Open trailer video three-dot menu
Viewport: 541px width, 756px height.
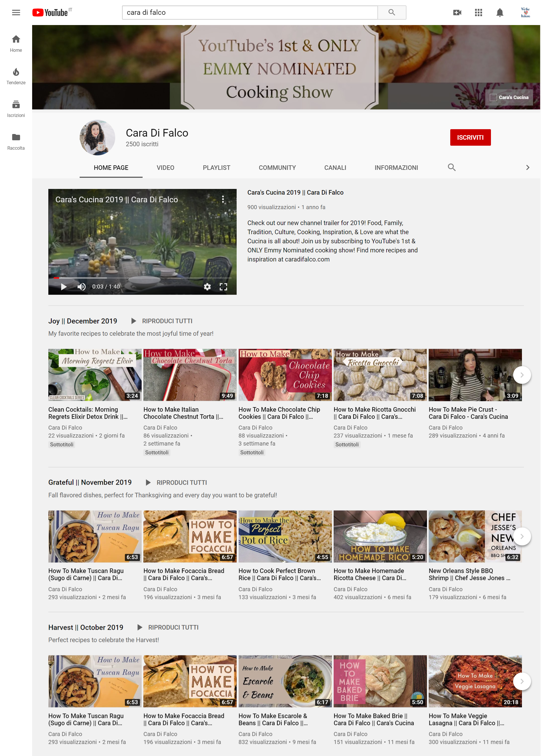[223, 199]
